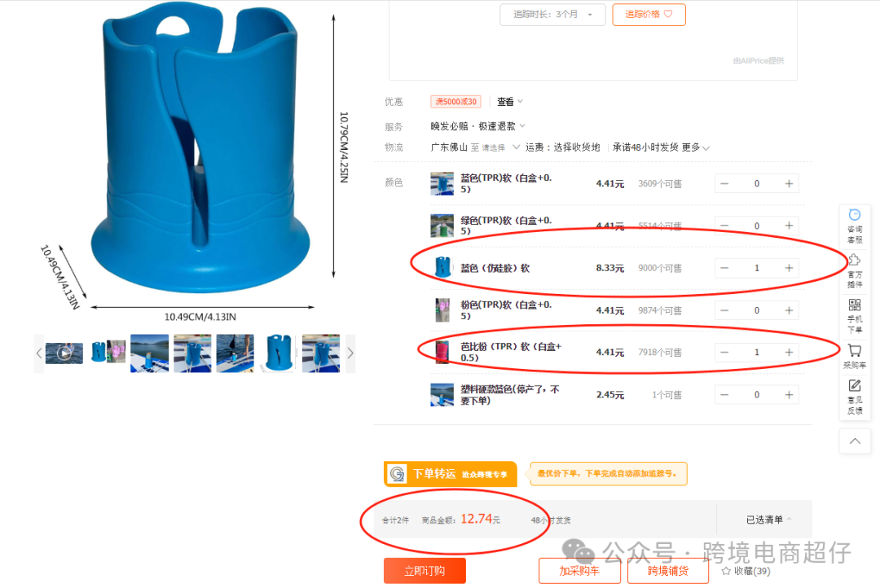Open the 采购车 cart icon in sidebar
The image size is (880, 588).
pos(855,351)
